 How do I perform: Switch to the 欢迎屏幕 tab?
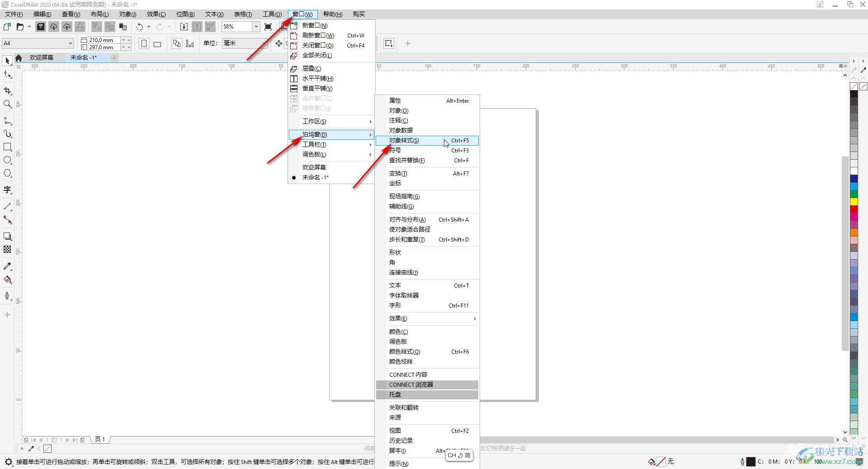pyautogui.click(x=42, y=57)
